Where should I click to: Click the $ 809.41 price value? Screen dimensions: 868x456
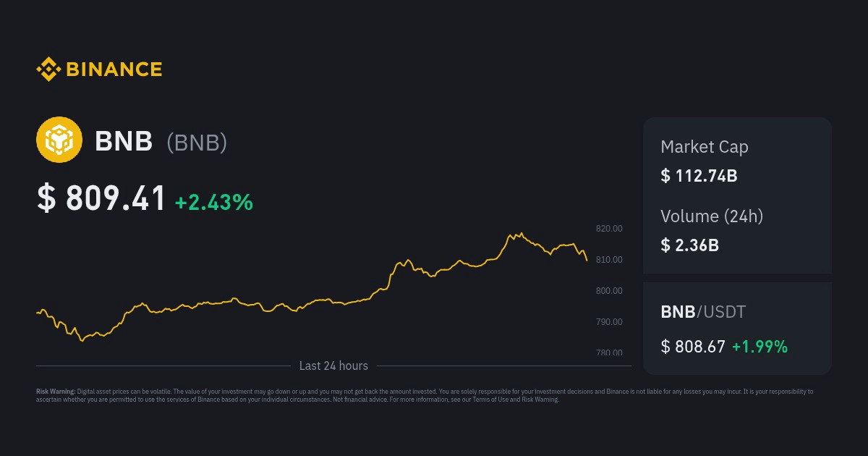(x=102, y=199)
